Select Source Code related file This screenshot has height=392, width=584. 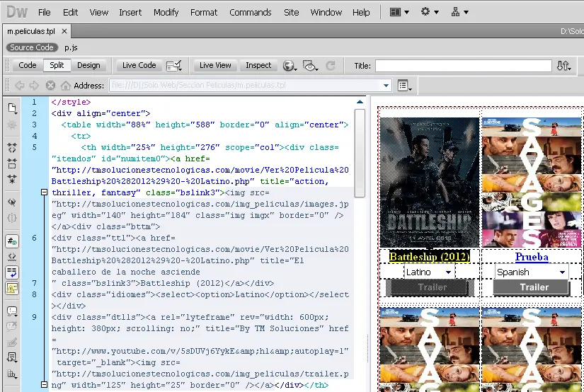32,47
